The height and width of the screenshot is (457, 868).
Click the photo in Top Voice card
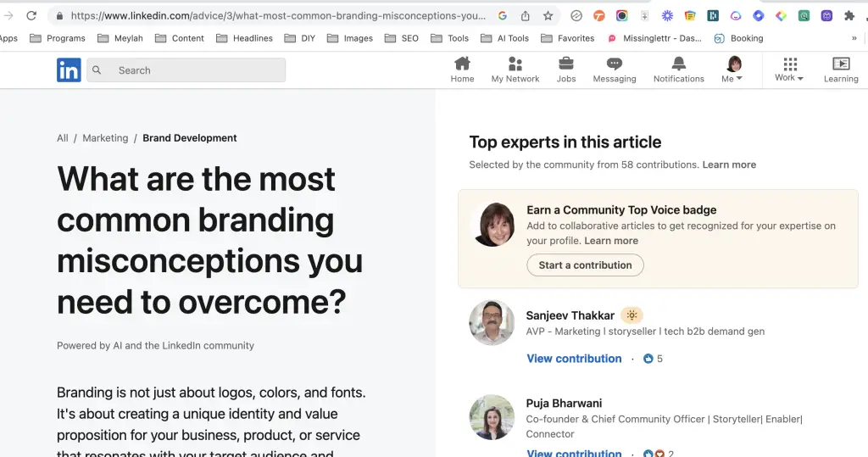[x=494, y=225]
